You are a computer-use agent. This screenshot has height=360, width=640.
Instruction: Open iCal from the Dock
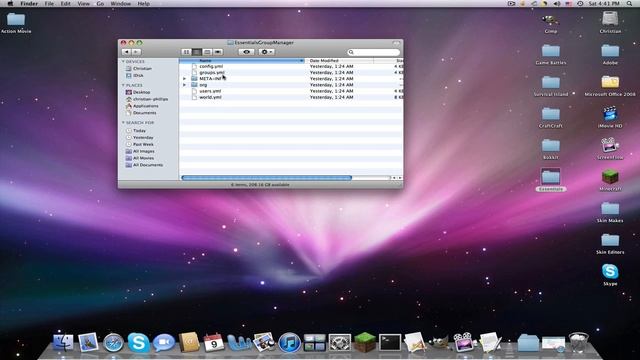(213, 342)
